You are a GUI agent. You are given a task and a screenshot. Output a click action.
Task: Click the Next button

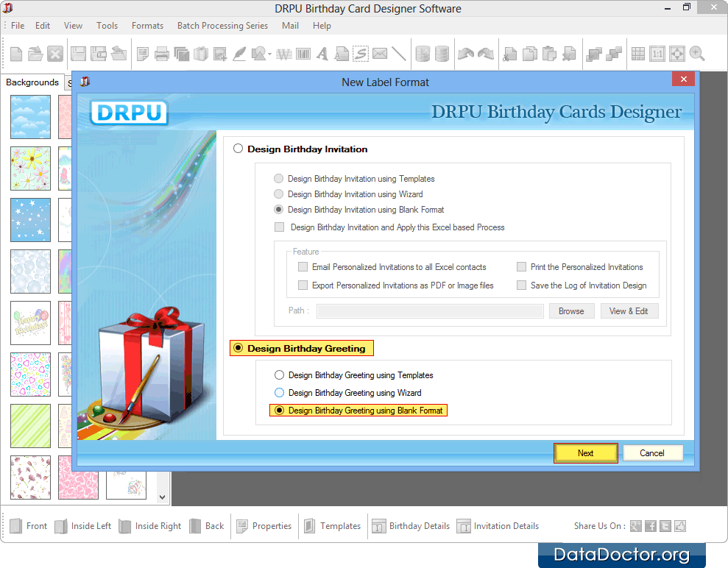pos(585,453)
